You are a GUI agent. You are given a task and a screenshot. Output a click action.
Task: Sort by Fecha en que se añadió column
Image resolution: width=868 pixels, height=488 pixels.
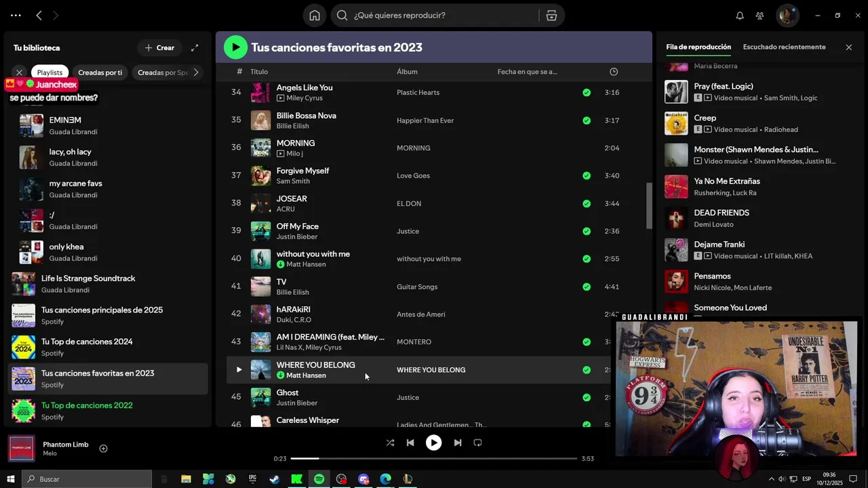[x=527, y=72]
